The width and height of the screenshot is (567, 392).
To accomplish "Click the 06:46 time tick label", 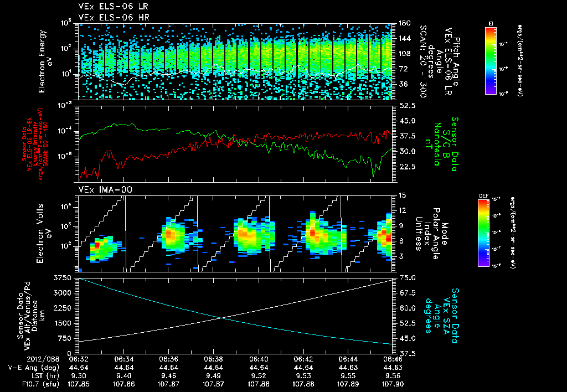I will click(x=393, y=359).
